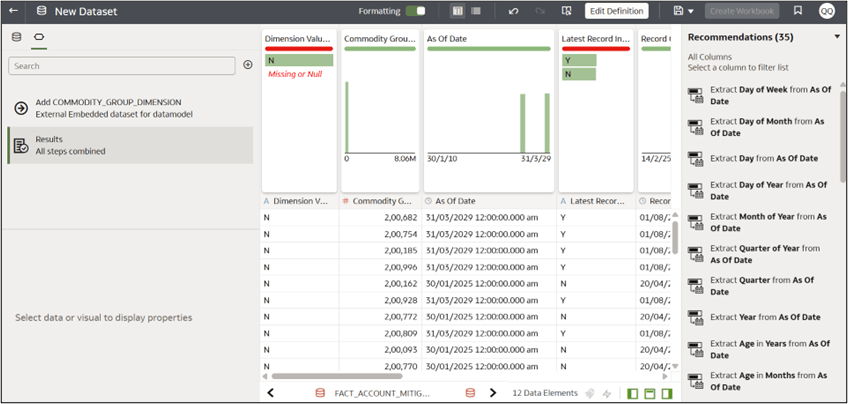Image resolution: width=848 pixels, height=404 pixels.
Task: Select the Add COMMODITY_GROUP_DIMENSION step
Action: [130, 108]
